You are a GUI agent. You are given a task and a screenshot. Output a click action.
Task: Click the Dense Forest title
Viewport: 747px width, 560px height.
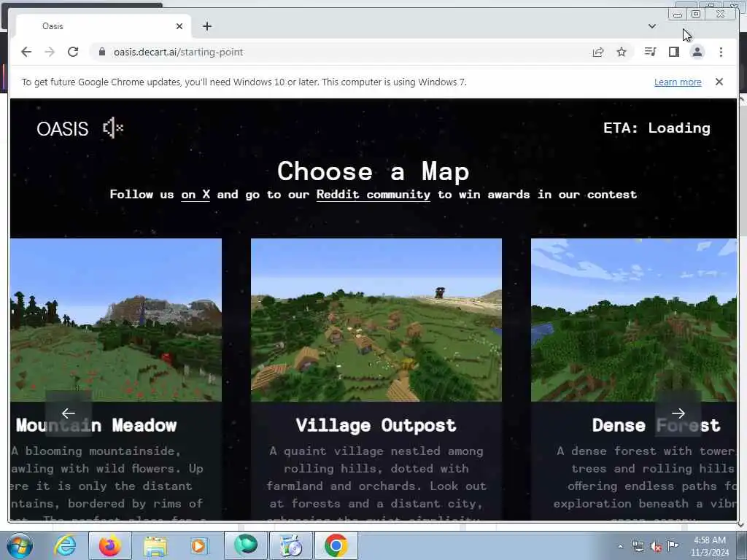(656, 425)
